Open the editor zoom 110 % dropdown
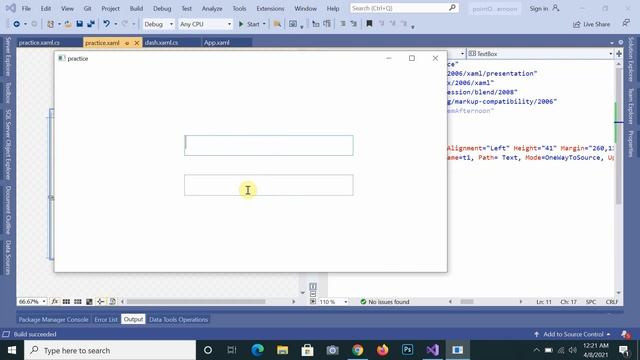Image resolution: width=640 pixels, height=360 pixels. click(x=333, y=302)
